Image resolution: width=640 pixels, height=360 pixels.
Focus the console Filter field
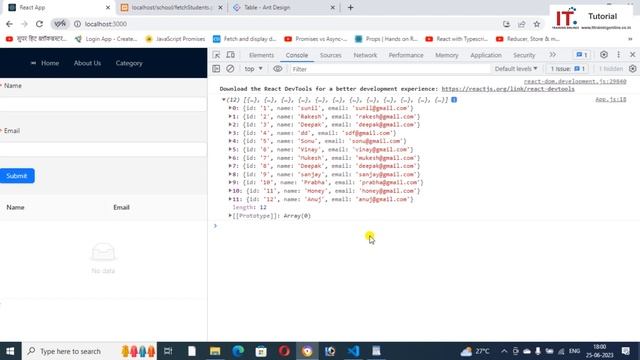click(x=390, y=69)
